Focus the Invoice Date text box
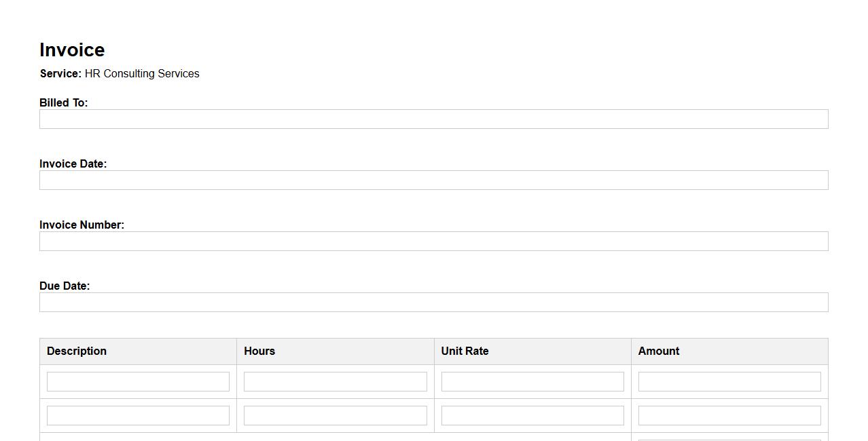868x441 pixels. pyautogui.click(x=433, y=180)
